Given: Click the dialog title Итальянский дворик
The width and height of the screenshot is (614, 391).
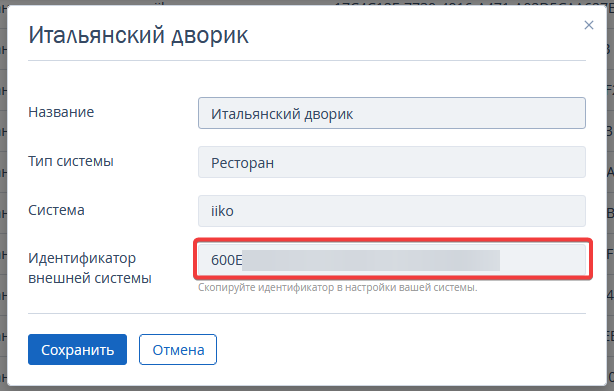Looking at the screenshot, I should pos(139,35).
